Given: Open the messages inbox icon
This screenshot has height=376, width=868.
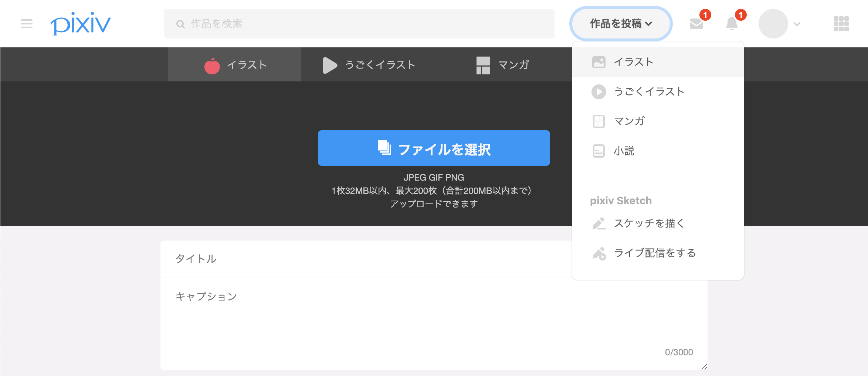Looking at the screenshot, I should pyautogui.click(x=696, y=24).
